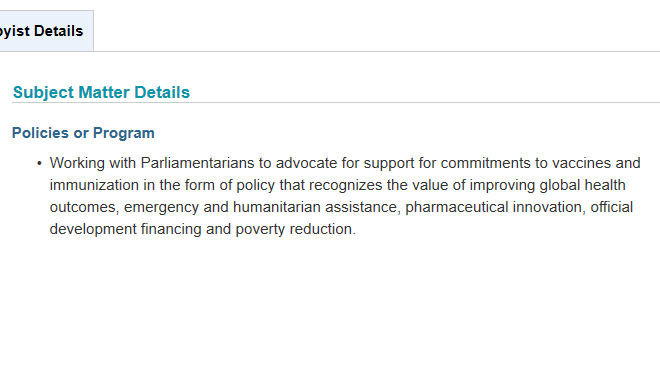660x366 pixels.
Task: Click the words poverty reduction
Action: [295, 229]
